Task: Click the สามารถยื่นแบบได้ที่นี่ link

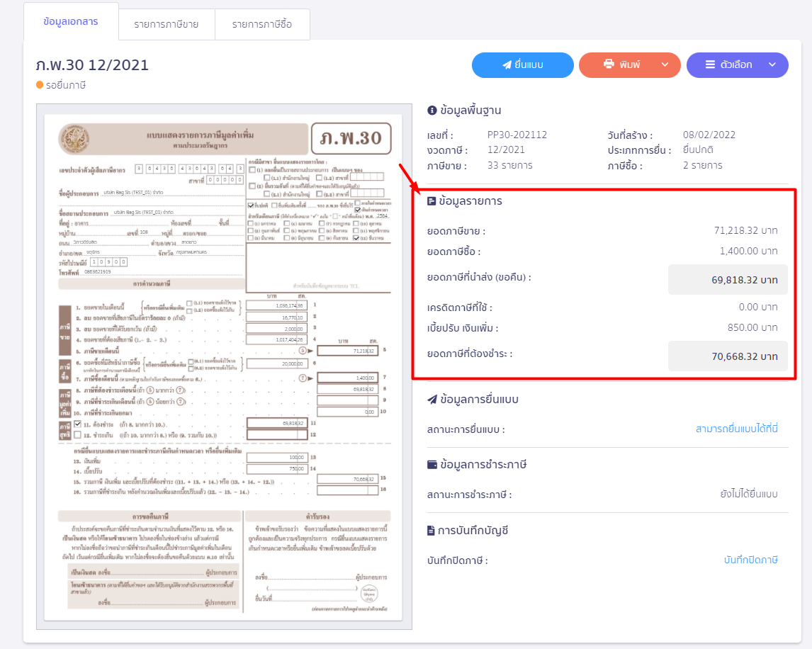Action: point(737,429)
